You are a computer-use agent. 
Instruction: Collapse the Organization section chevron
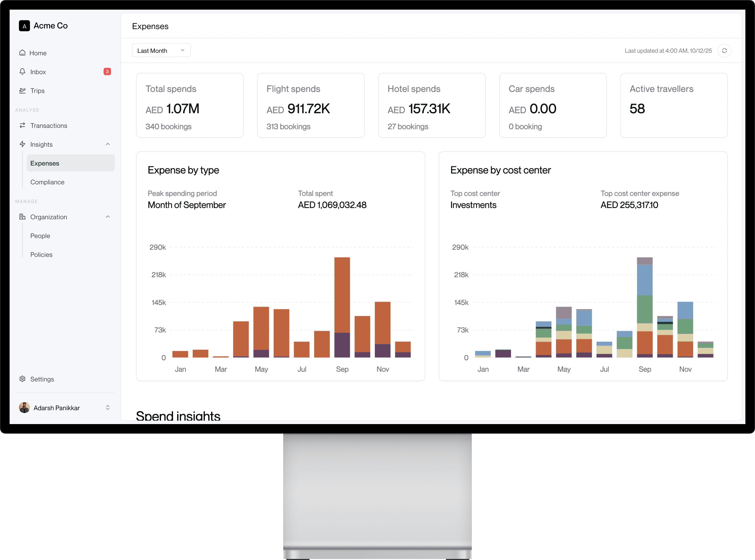coord(108,217)
